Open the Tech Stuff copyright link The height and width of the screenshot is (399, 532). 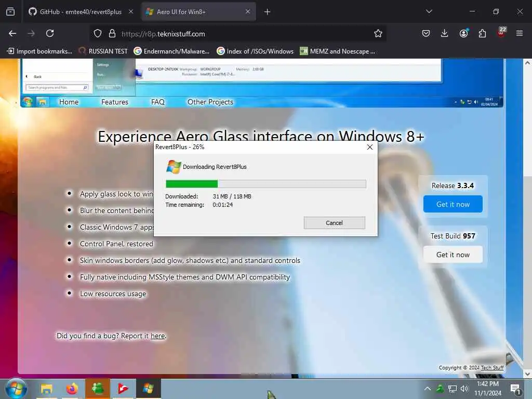[x=493, y=367]
